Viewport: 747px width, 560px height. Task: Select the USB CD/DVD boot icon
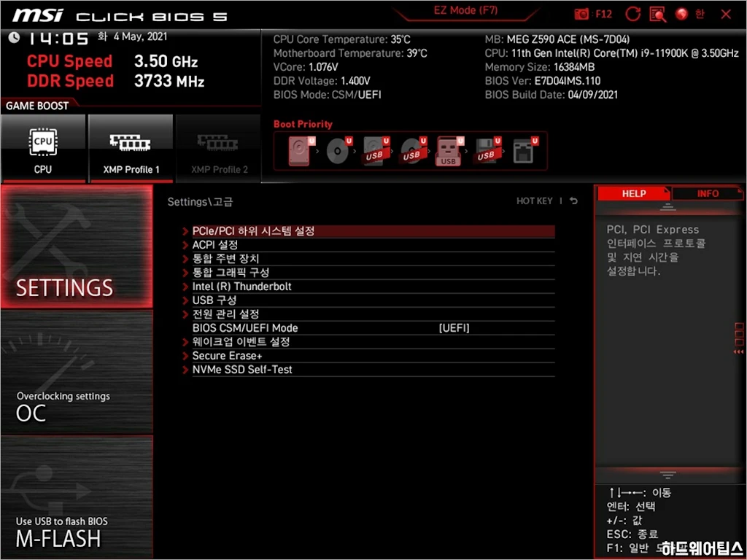tap(414, 151)
